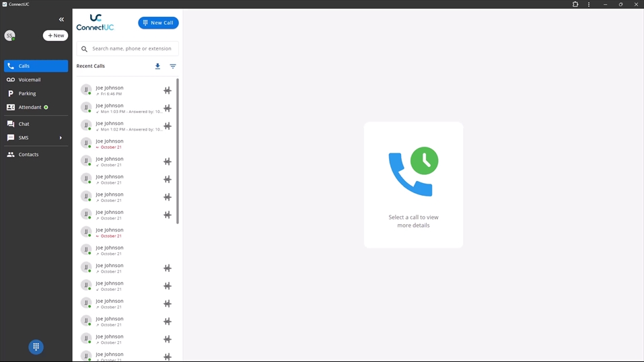Open the Attendant console
The image size is (644, 362).
pos(30,108)
